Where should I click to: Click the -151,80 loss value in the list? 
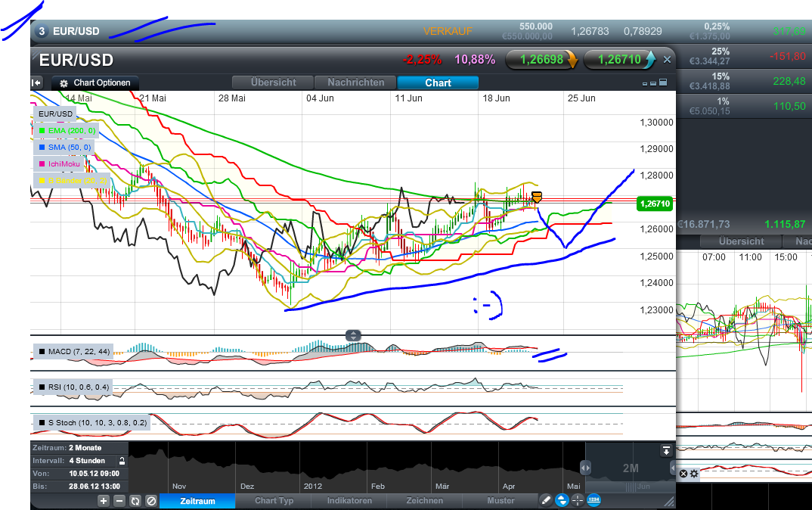(788, 56)
